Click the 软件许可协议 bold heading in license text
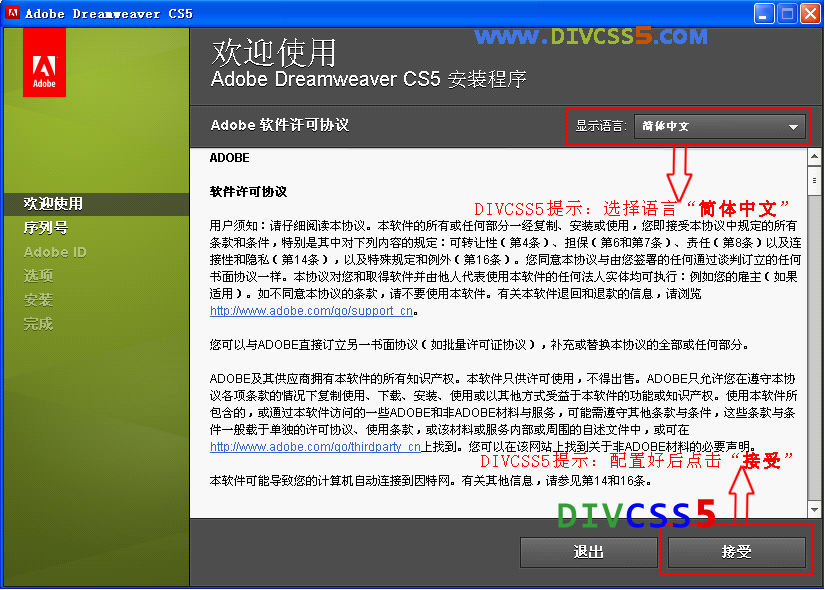 coord(248,192)
